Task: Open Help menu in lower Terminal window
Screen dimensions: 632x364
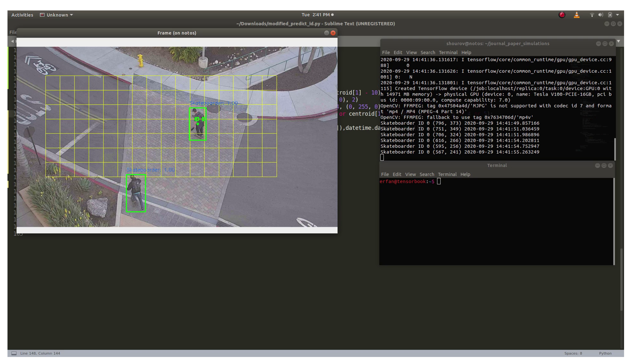Action: pos(465,174)
